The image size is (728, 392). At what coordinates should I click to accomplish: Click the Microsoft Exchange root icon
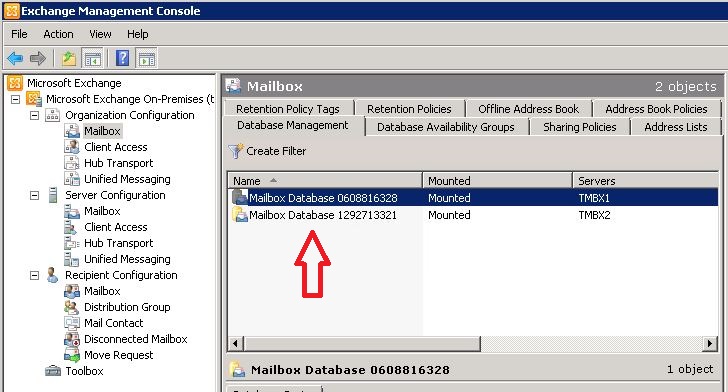point(15,83)
